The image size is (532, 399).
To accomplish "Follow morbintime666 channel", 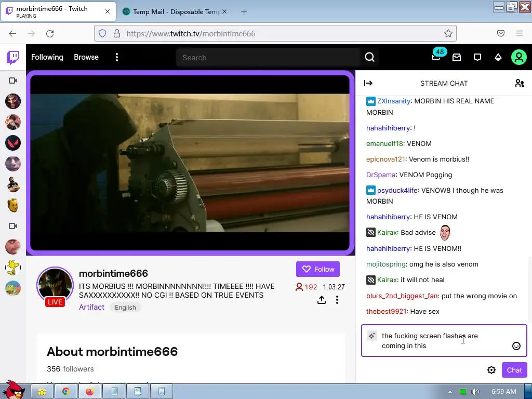I will coord(317,269).
